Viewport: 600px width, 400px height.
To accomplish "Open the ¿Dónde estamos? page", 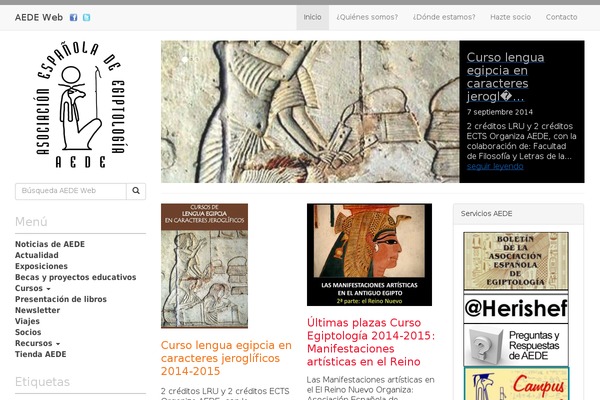I will [x=444, y=17].
